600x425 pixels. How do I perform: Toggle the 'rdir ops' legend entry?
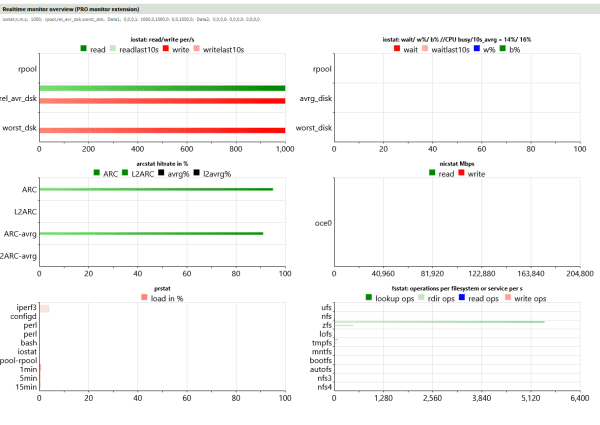coord(436,298)
